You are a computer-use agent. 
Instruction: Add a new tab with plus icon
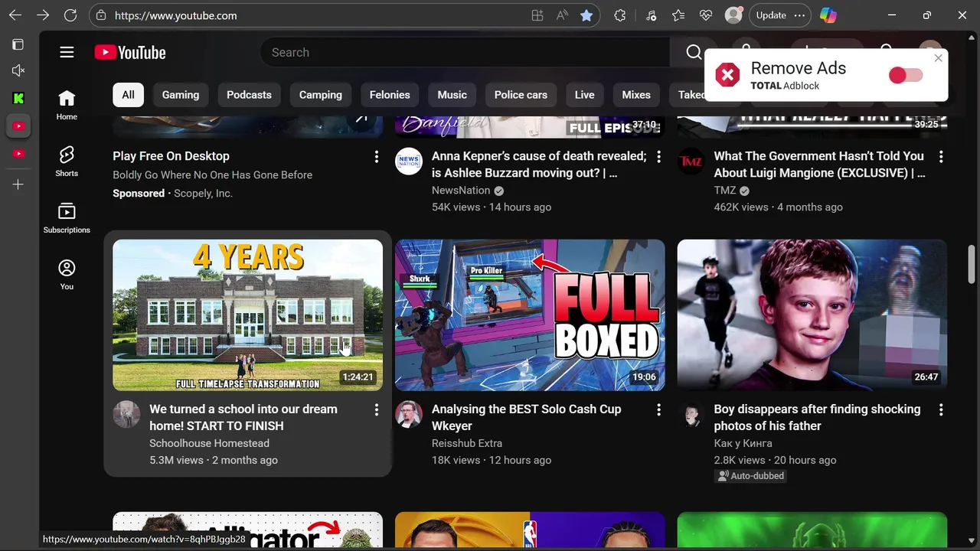[x=18, y=184]
